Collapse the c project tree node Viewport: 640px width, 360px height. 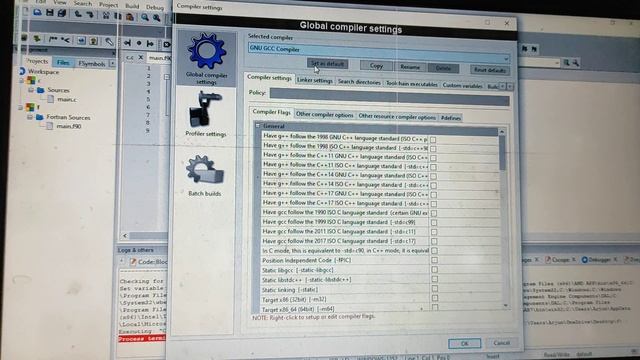pyautogui.click(x=22, y=81)
